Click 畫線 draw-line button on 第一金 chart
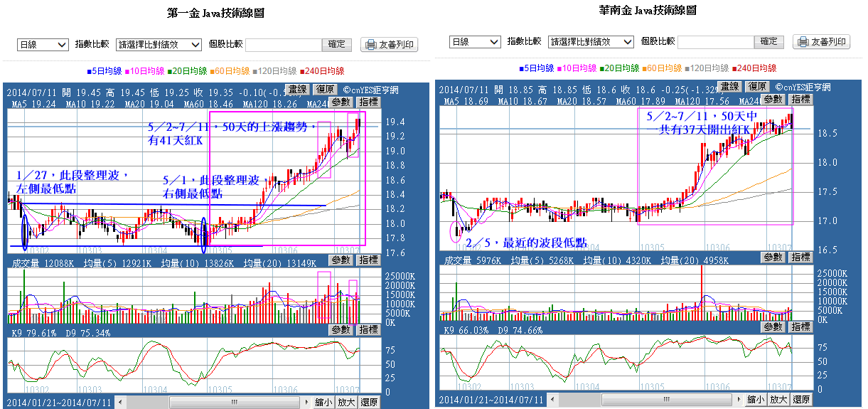 [x=296, y=90]
